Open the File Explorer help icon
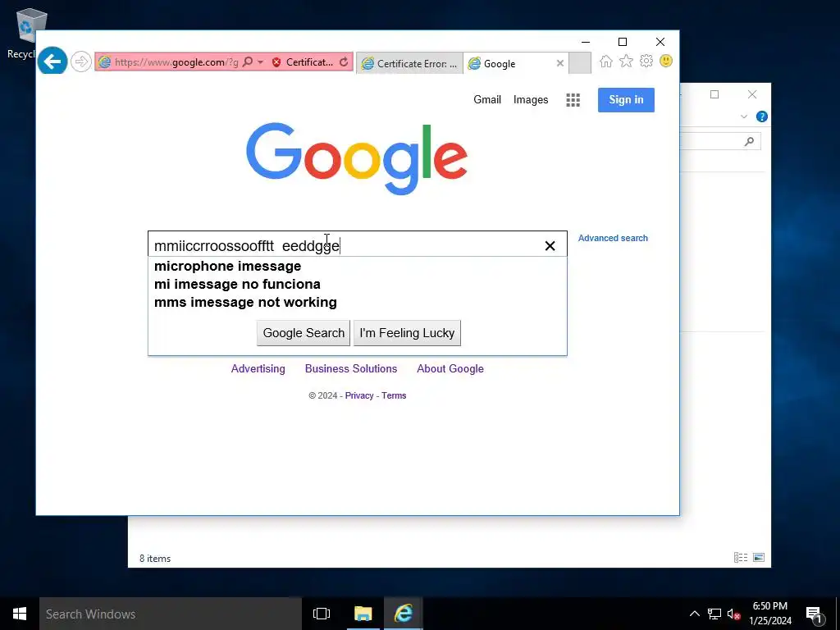This screenshot has width=840, height=630. pyautogui.click(x=761, y=116)
